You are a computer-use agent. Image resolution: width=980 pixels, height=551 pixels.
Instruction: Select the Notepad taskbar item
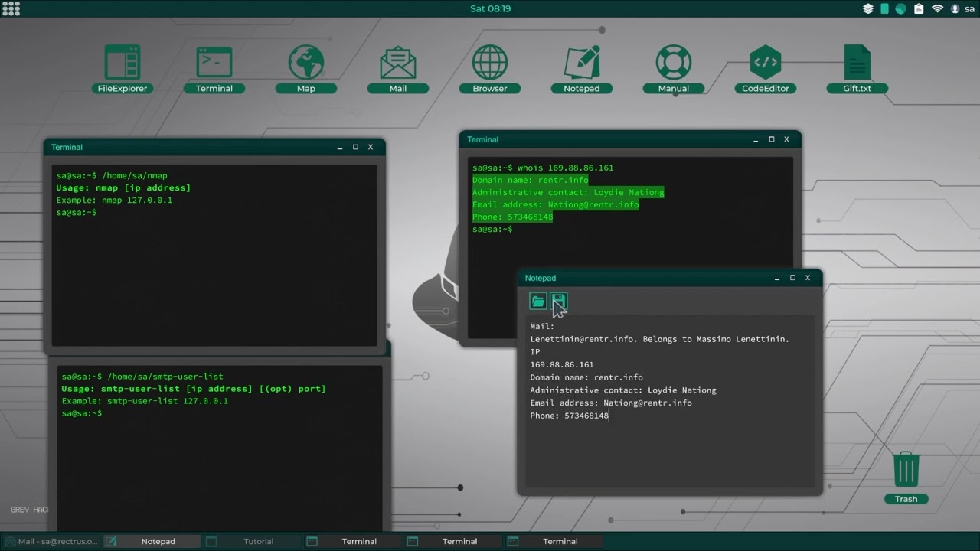(152, 541)
